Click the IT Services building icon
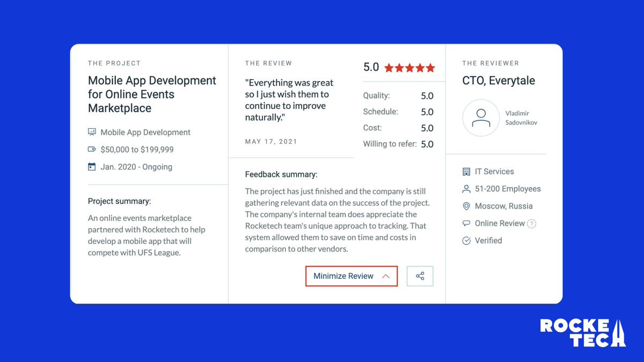This screenshot has height=362, width=644. pos(466,172)
